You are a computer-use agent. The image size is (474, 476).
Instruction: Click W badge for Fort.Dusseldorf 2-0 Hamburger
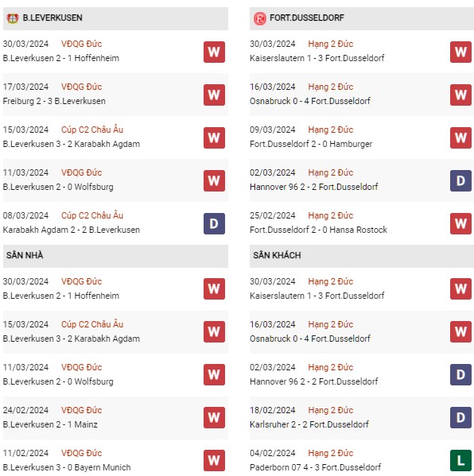460,137
